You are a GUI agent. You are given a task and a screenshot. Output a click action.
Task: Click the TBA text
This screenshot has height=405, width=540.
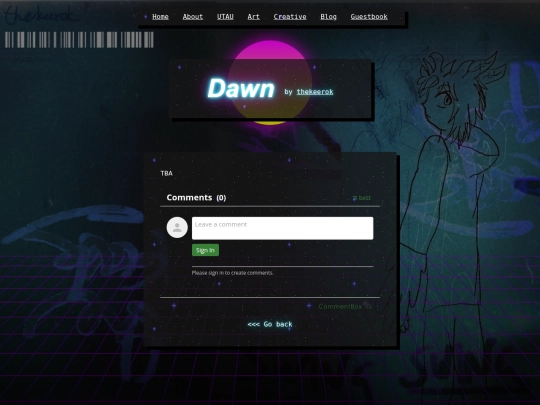click(x=166, y=173)
